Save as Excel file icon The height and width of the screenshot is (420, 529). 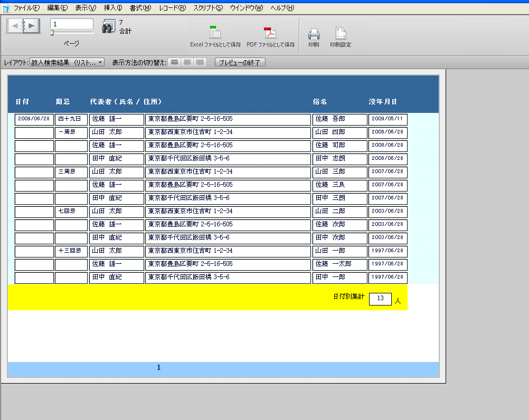(215, 33)
